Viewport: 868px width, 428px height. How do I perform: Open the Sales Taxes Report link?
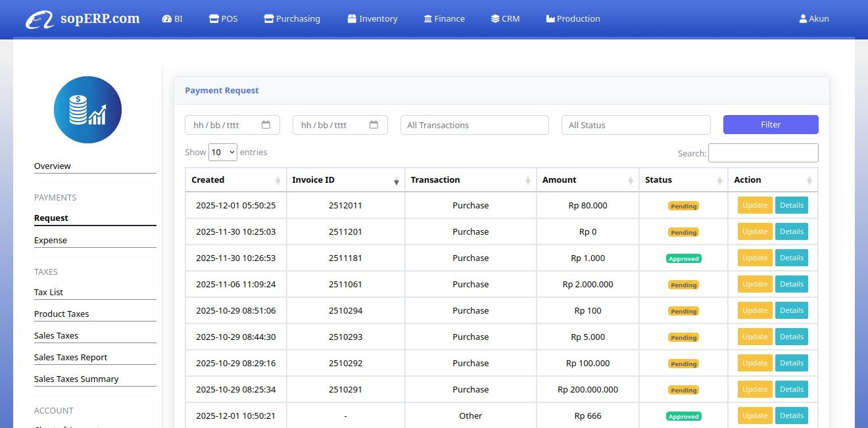(x=70, y=357)
